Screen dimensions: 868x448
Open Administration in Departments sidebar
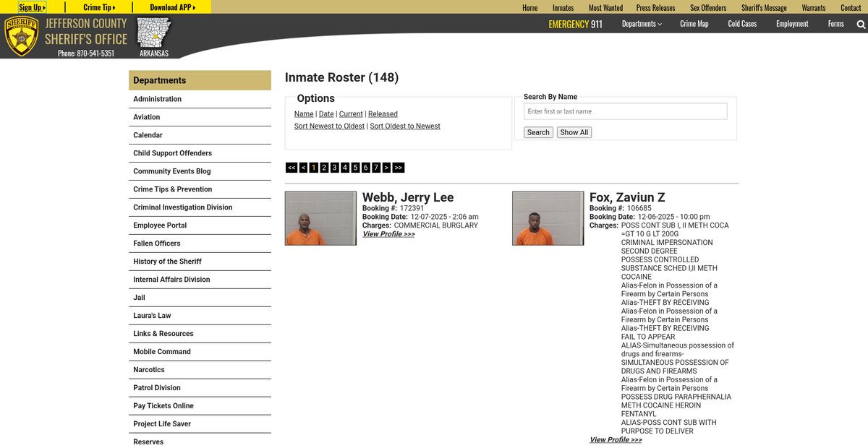click(200, 99)
